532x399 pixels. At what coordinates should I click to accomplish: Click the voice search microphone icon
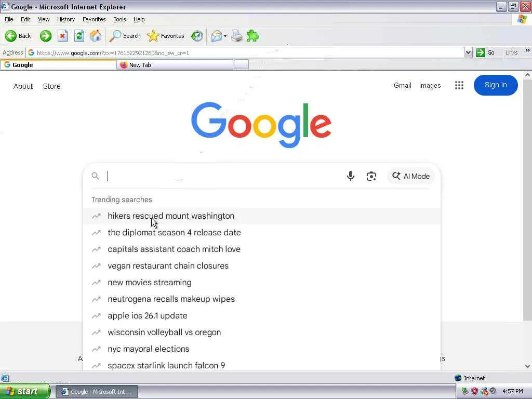coord(351,176)
